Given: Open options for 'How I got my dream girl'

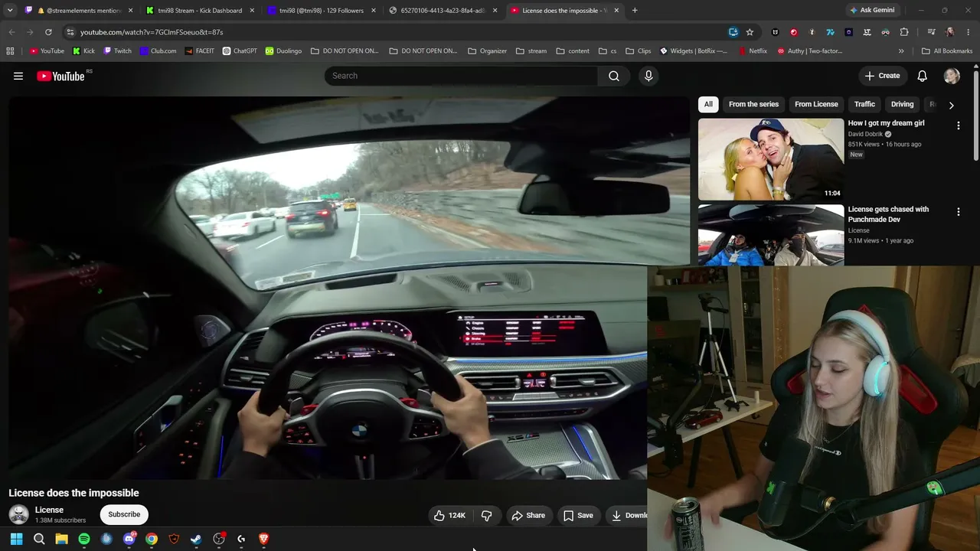Looking at the screenshot, I should tap(958, 126).
